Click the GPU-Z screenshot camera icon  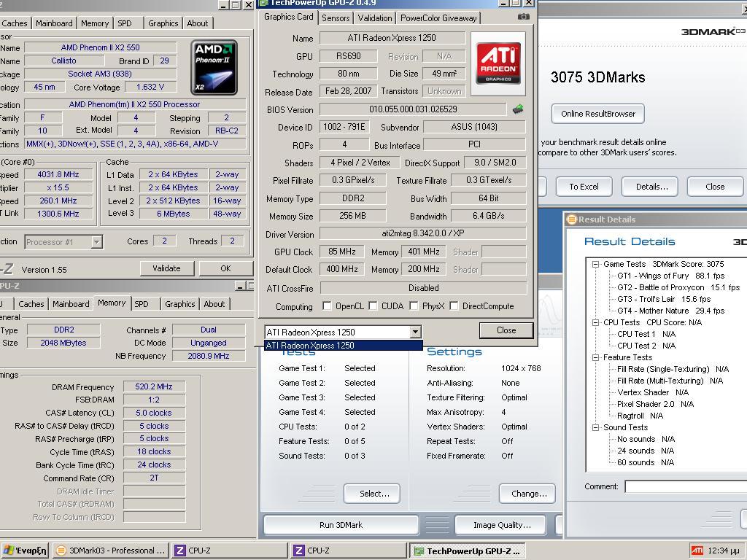click(523, 17)
